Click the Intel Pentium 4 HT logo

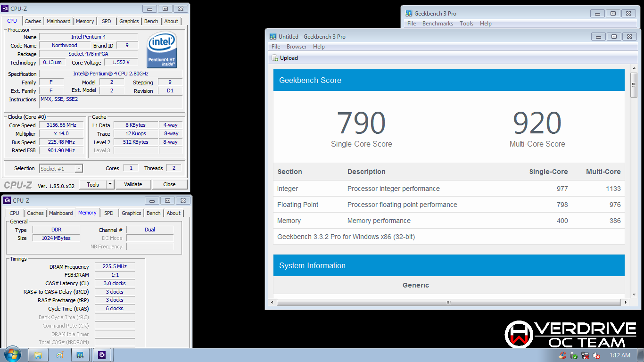pos(162,50)
